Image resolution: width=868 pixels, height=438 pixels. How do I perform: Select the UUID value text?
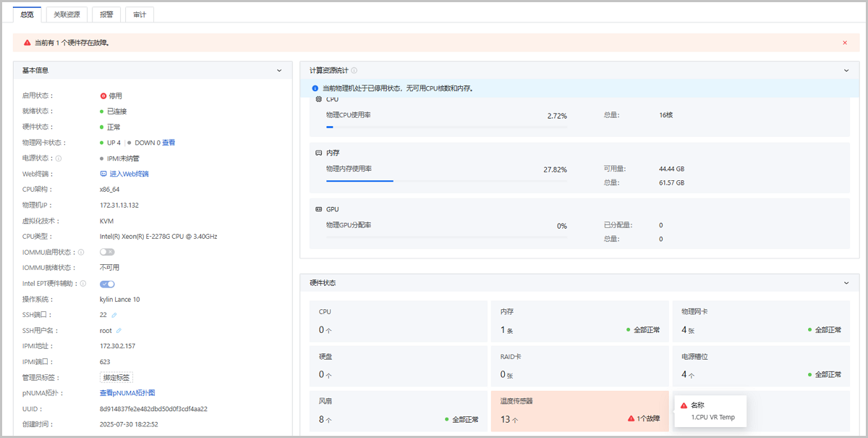(x=153, y=409)
